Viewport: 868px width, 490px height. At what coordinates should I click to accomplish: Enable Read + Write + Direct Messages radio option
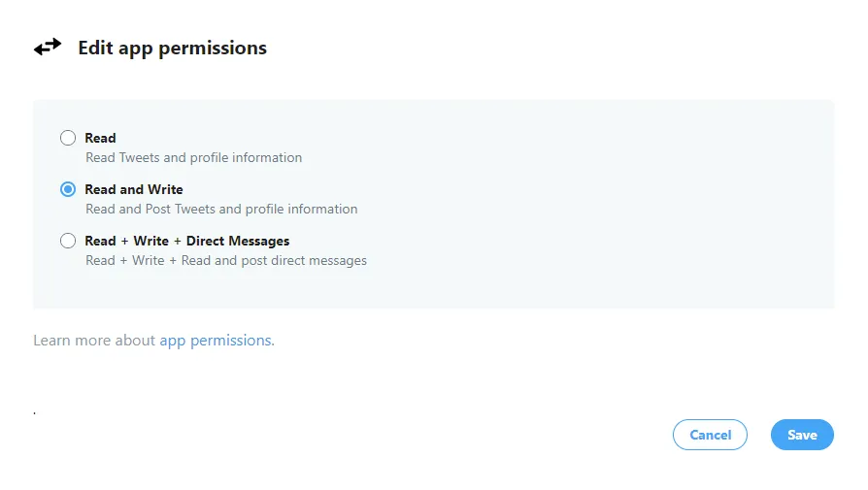pos(68,241)
